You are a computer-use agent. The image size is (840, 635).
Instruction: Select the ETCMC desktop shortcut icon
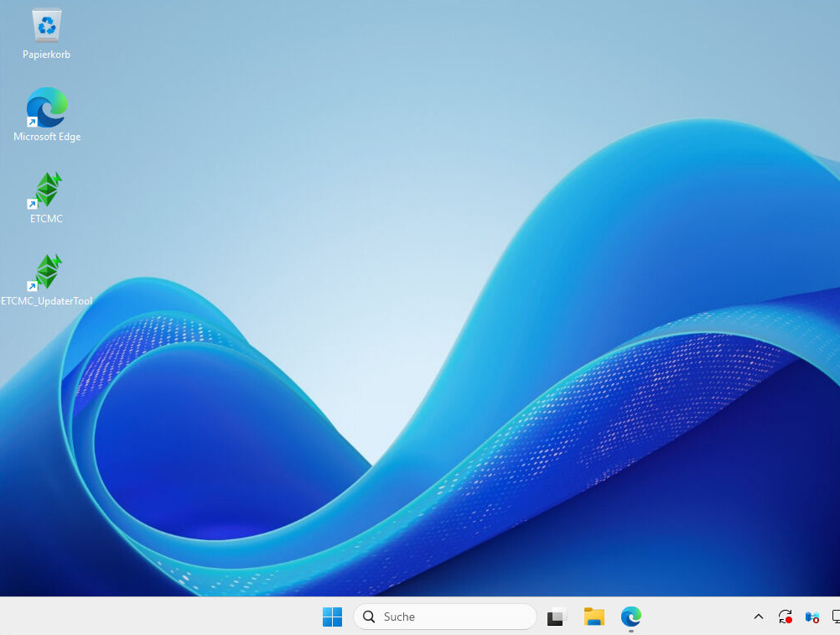point(47,190)
